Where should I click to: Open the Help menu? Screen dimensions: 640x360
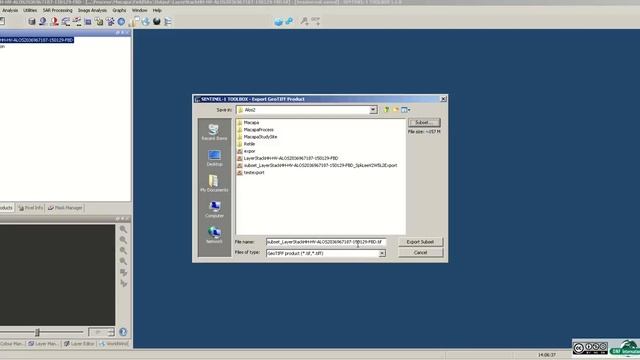(157, 10)
